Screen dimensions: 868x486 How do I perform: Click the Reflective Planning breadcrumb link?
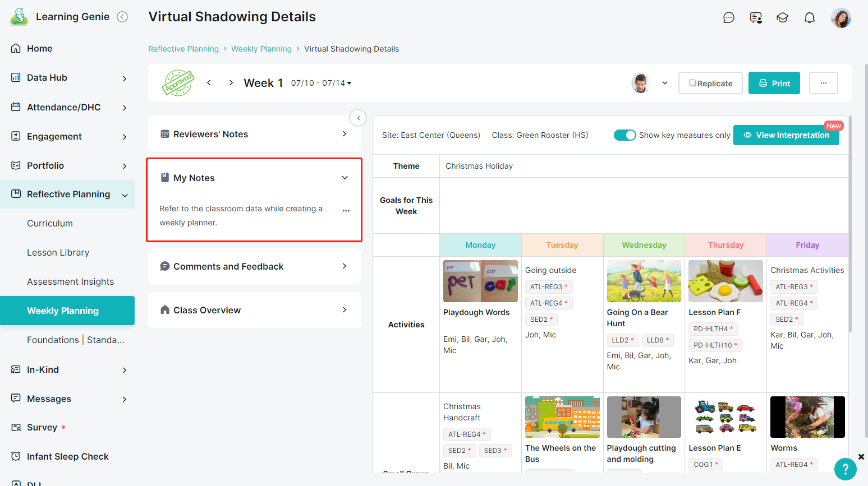tap(183, 49)
